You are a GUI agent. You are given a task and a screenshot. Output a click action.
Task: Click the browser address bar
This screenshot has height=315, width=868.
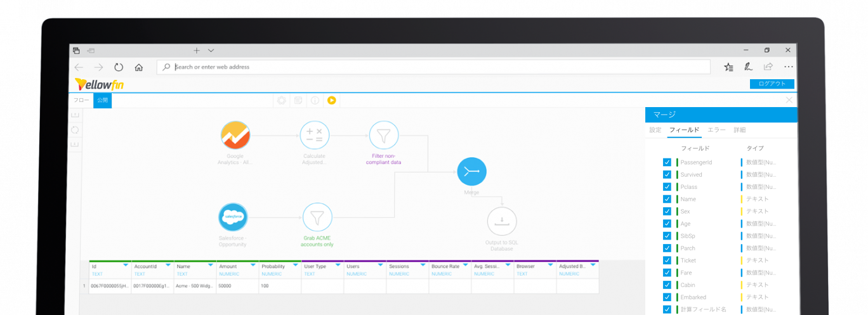(438, 67)
